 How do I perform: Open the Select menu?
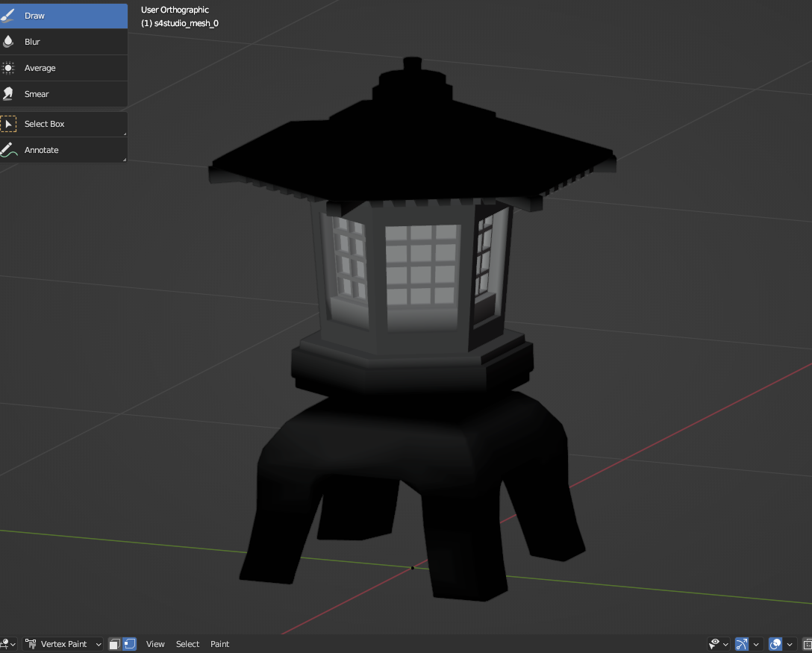click(187, 644)
